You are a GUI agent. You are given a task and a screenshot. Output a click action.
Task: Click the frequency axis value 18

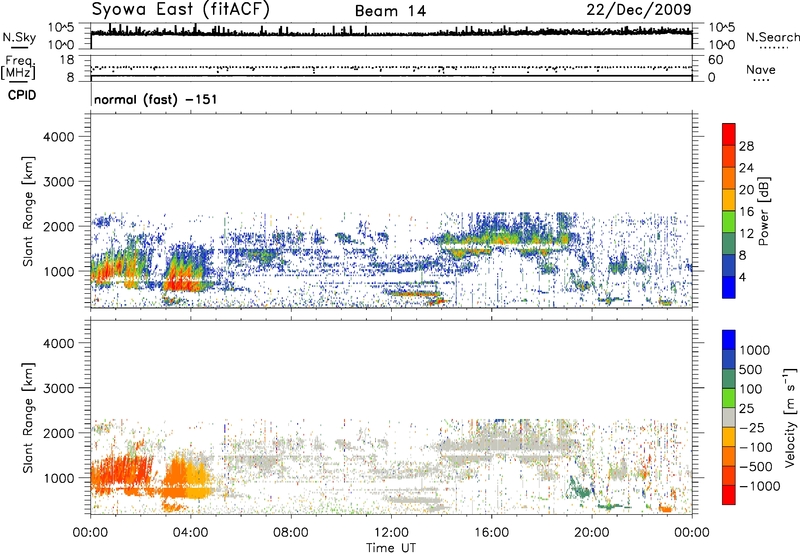[67, 60]
